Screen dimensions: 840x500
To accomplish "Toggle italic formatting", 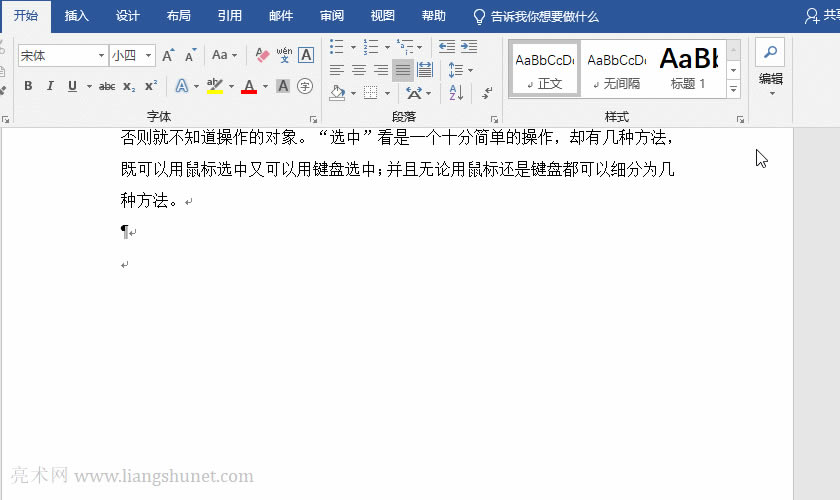I will (x=50, y=86).
